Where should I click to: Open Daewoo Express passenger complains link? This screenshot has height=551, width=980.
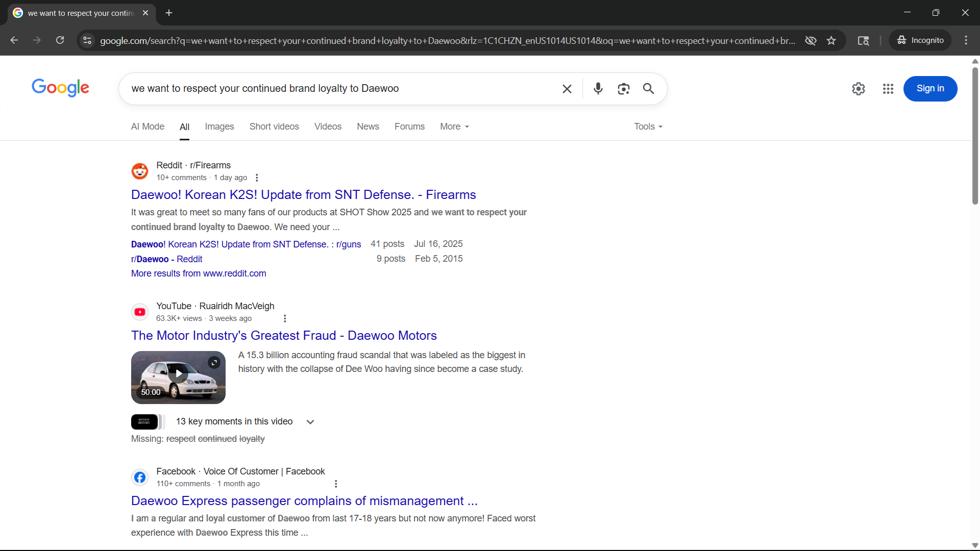click(304, 501)
